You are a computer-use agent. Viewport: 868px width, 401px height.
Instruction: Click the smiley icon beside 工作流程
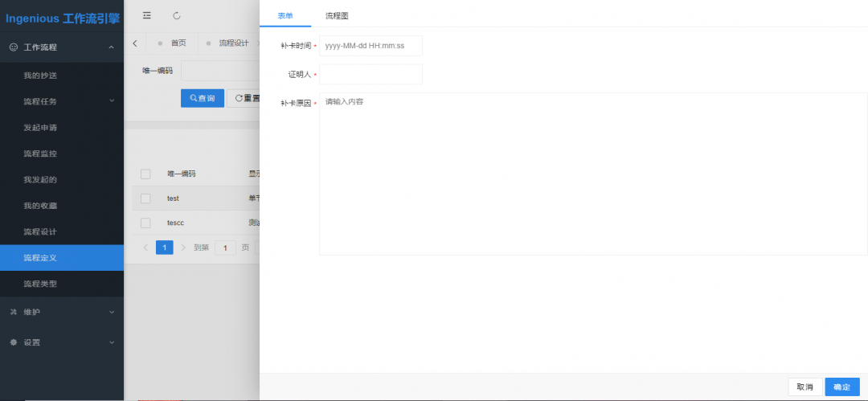[x=14, y=47]
